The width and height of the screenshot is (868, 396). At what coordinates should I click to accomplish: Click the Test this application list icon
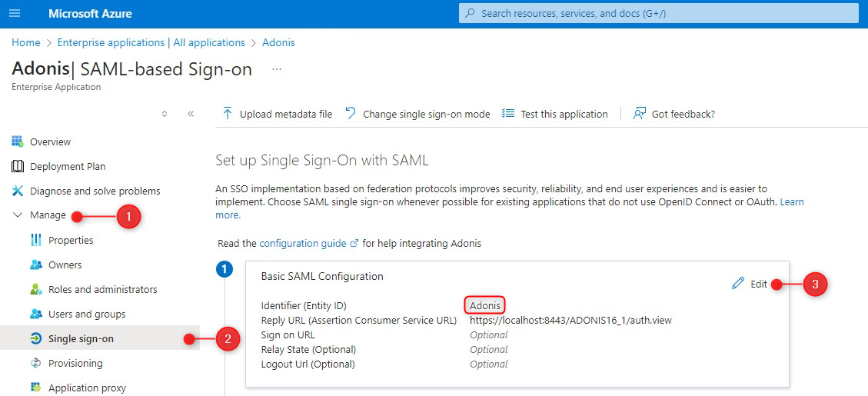pos(508,114)
